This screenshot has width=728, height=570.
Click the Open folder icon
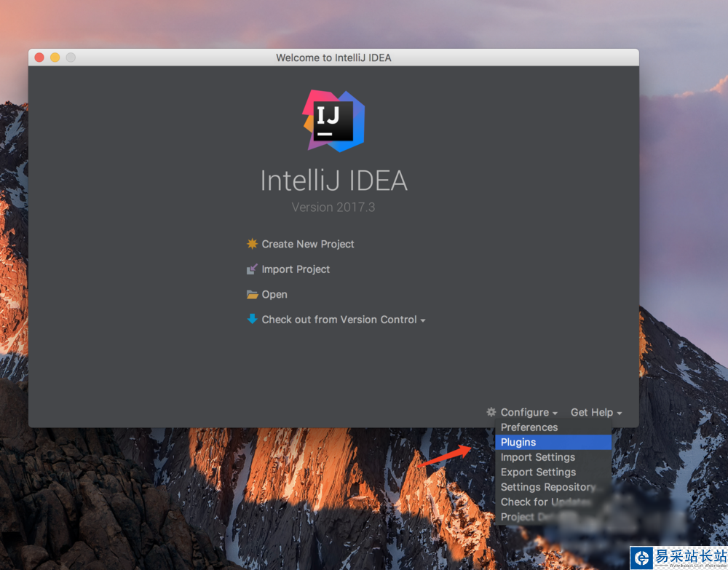(x=252, y=294)
